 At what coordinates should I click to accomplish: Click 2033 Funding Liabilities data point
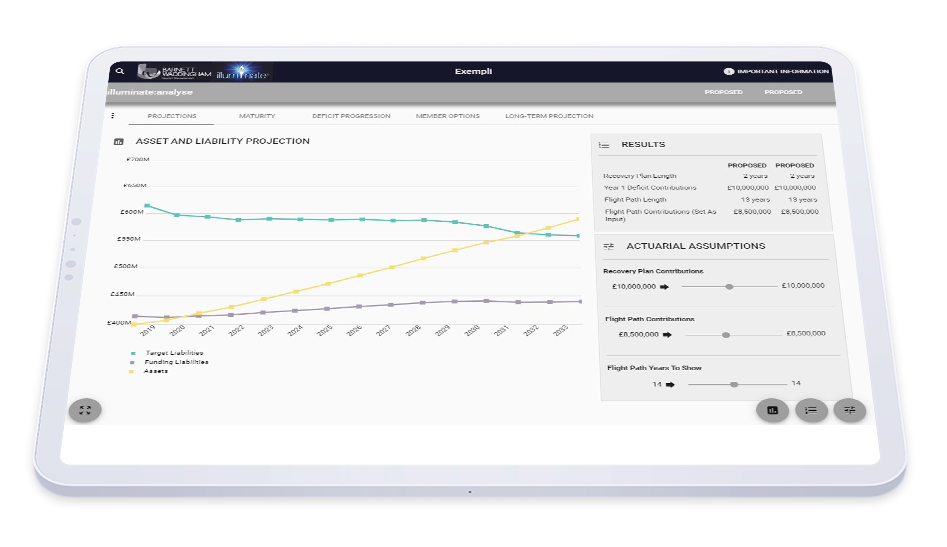tap(580, 301)
